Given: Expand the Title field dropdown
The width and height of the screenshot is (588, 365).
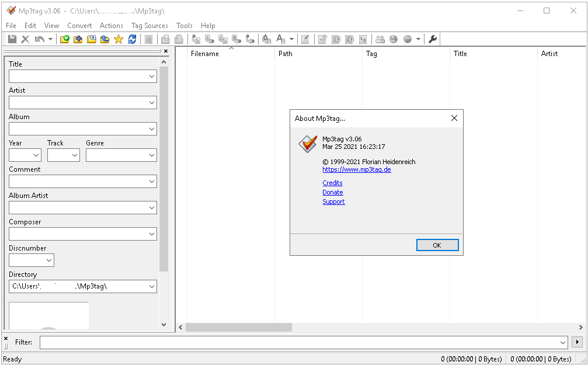Looking at the screenshot, I should tap(151, 77).
